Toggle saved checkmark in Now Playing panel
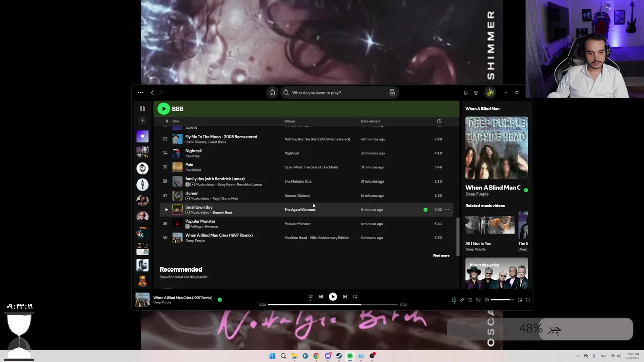The image size is (644, 362). (526, 190)
